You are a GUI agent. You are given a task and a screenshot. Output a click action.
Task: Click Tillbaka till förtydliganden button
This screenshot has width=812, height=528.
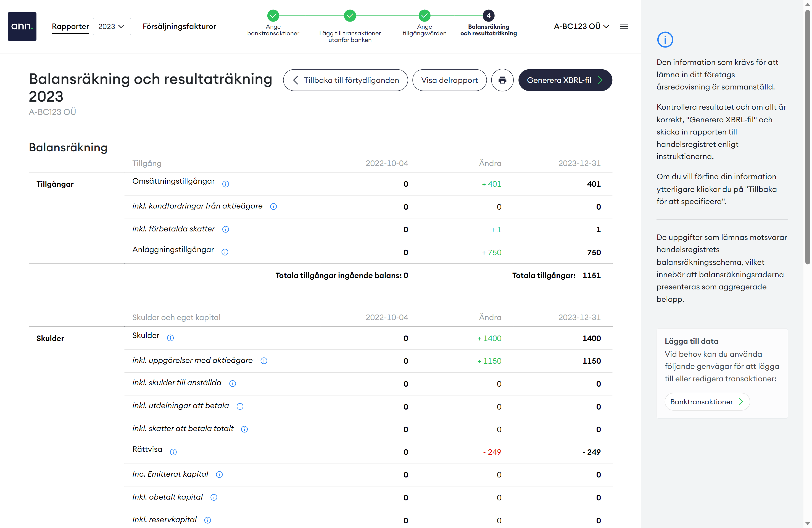tap(345, 80)
